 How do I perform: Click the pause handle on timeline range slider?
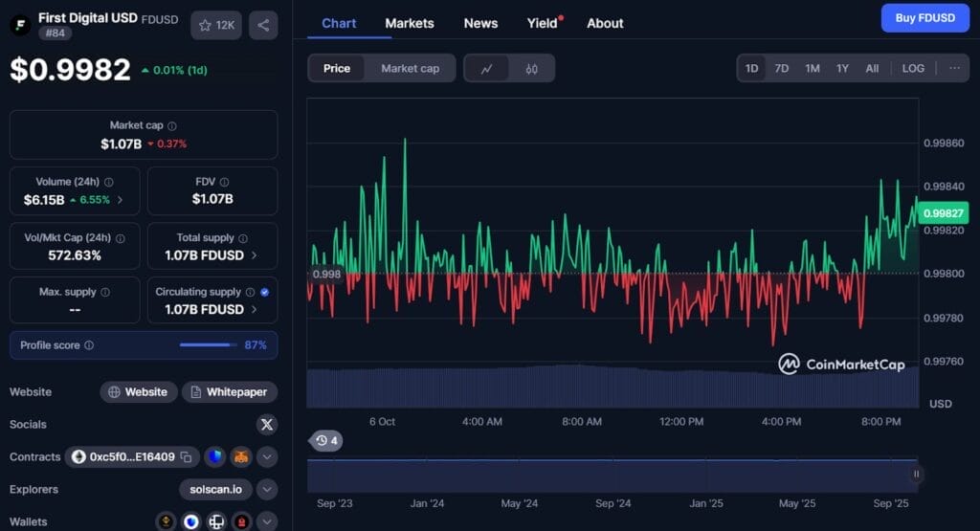[916, 474]
